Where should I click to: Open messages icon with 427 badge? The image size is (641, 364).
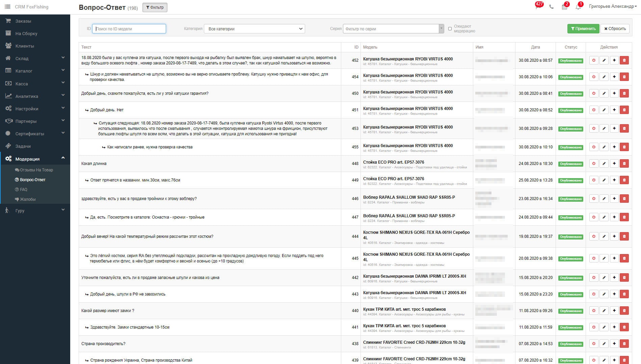pyautogui.click(x=538, y=6)
